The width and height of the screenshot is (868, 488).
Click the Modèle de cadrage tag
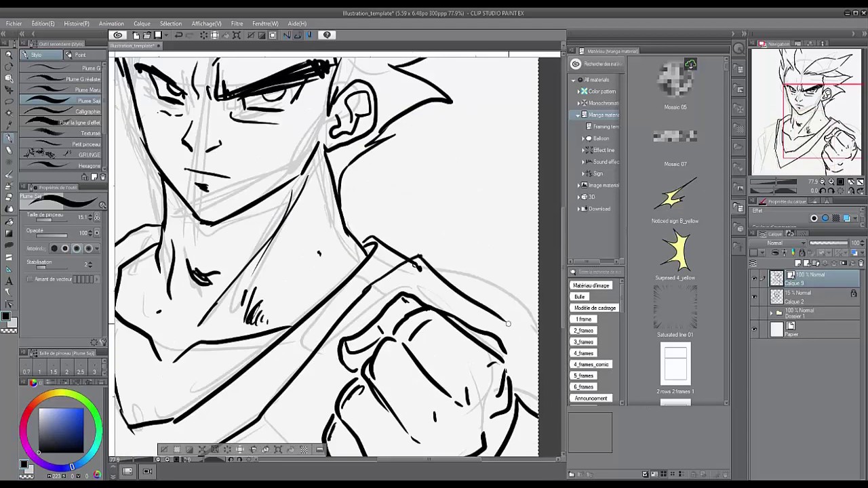click(595, 308)
